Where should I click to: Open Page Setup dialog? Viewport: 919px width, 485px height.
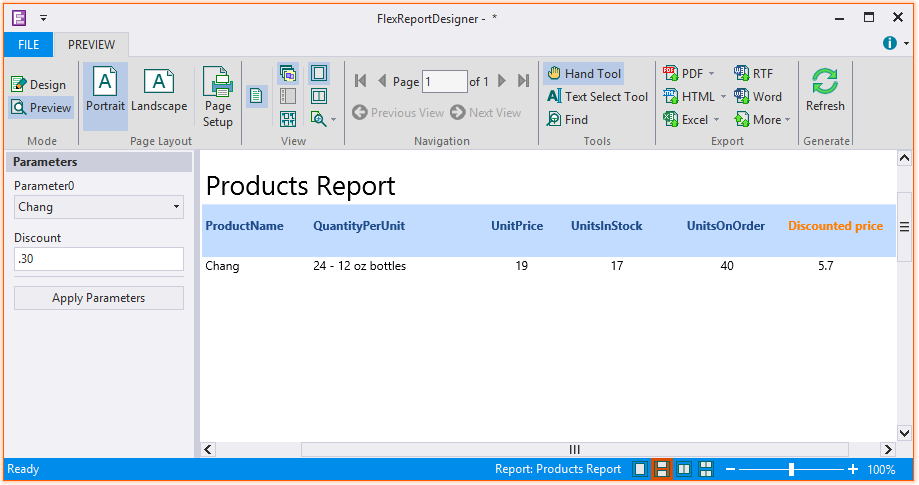coord(217,97)
